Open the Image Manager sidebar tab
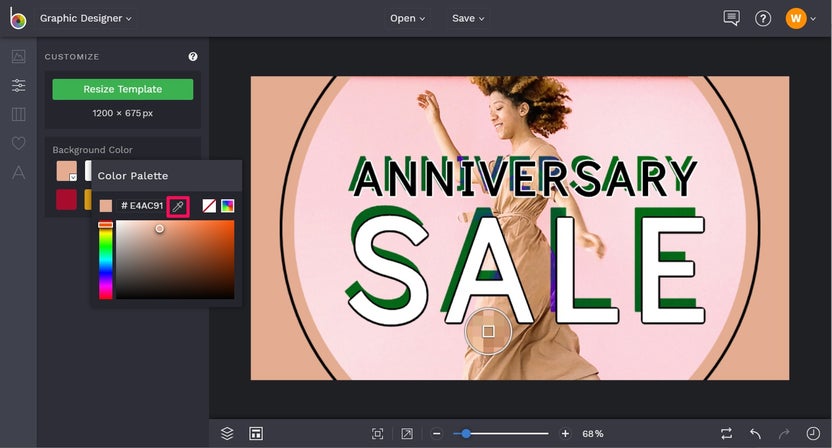The width and height of the screenshot is (832, 448). click(x=18, y=57)
